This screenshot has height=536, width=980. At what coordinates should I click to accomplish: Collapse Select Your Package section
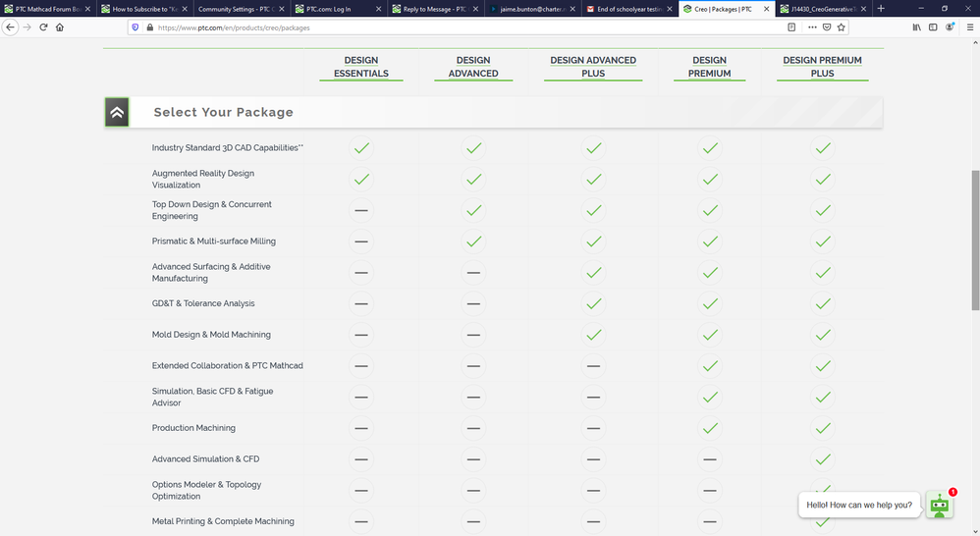coord(117,113)
